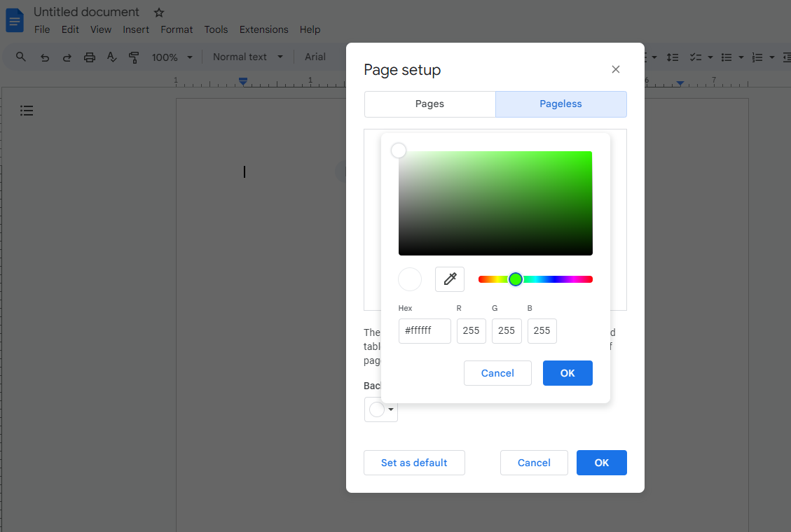Click the left indent marker on ruler
This screenshot has height=532, width=791.
tap(243, 81)
